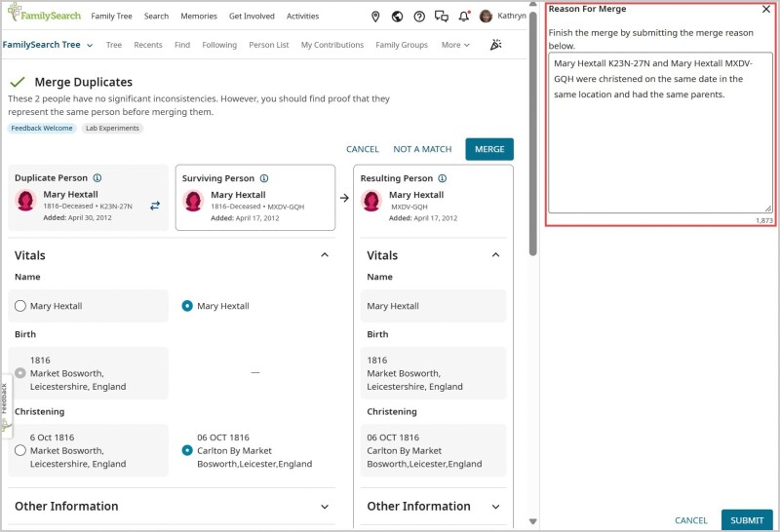Click Resulting Person birth value 1816
Viewport: 780px width, 532px height.
(377, 360)
